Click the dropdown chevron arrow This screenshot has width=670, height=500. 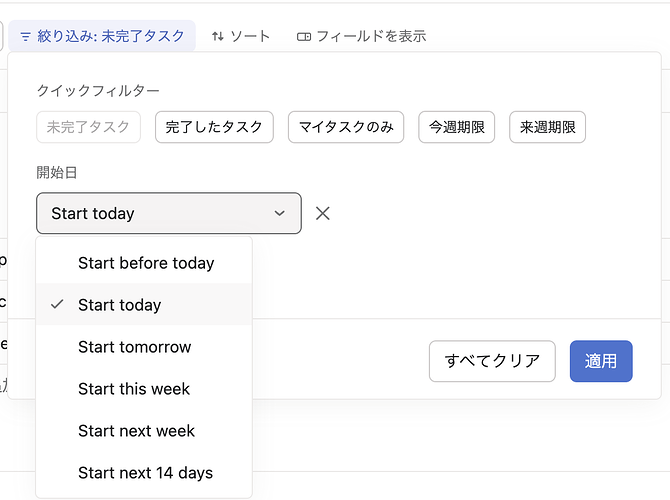coord(280,213)
